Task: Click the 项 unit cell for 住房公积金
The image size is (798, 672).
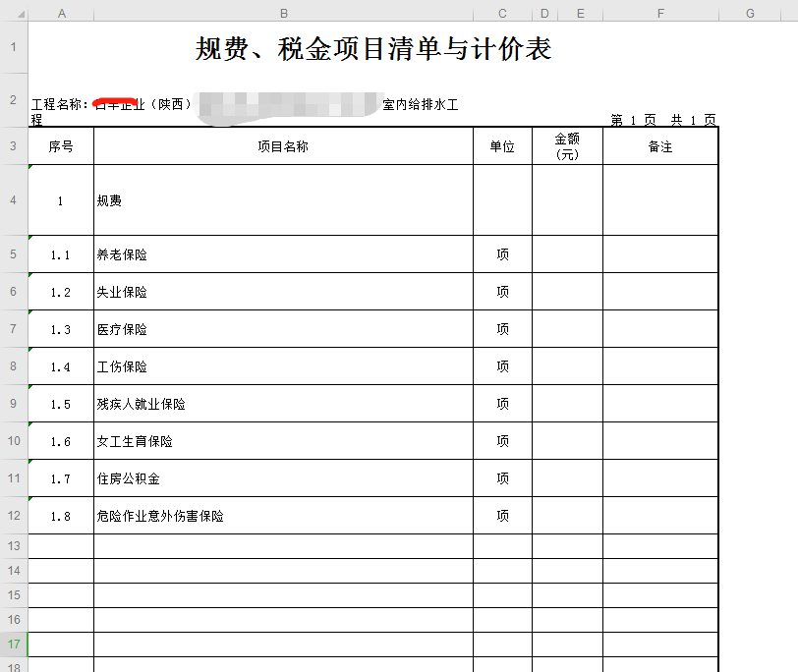Action: tap(502, 478)
